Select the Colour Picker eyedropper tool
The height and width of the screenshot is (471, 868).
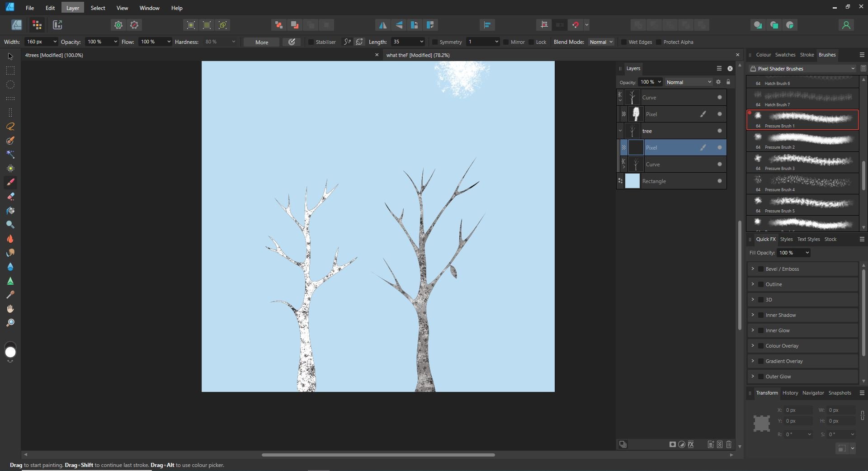tap(10, 295)
